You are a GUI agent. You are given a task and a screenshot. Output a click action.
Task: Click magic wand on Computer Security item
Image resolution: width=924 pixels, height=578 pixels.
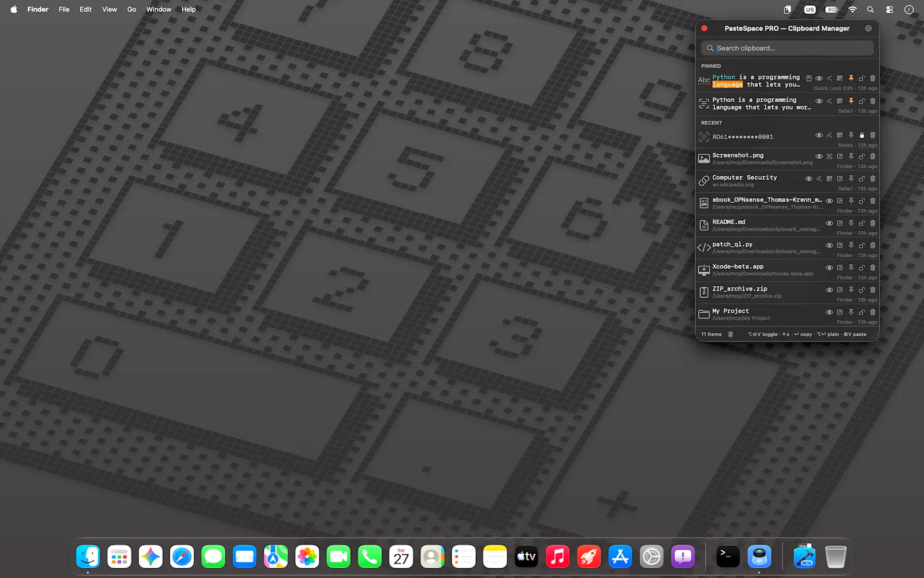[x=819, y=179]
